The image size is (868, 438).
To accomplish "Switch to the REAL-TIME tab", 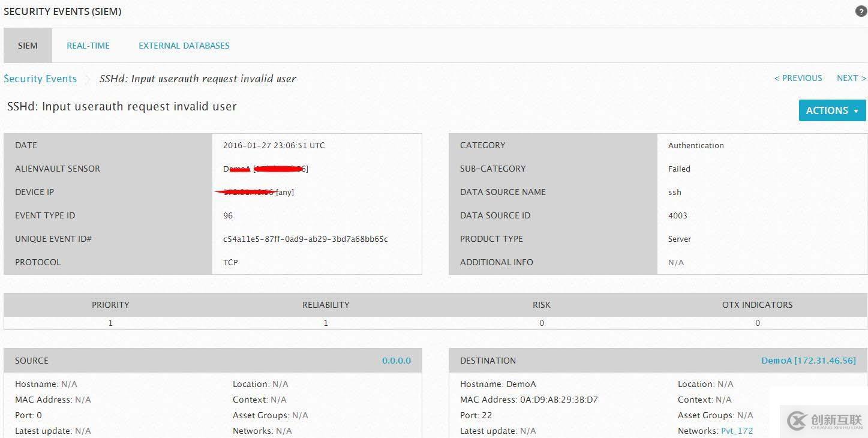I will pyautogui.click(x=88, y=46).
